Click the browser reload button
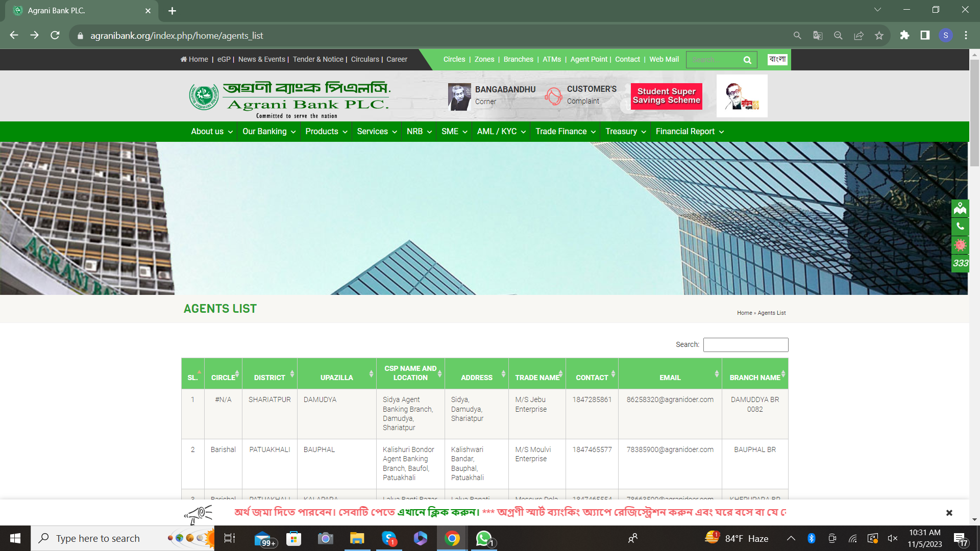 tap(55, 35)
